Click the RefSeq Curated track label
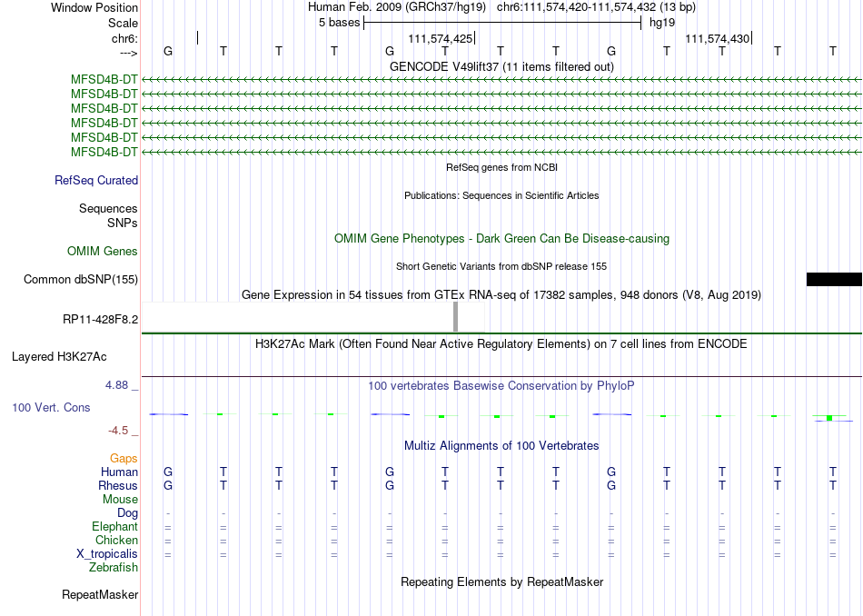Screen dimensions: 863x616 96,181
